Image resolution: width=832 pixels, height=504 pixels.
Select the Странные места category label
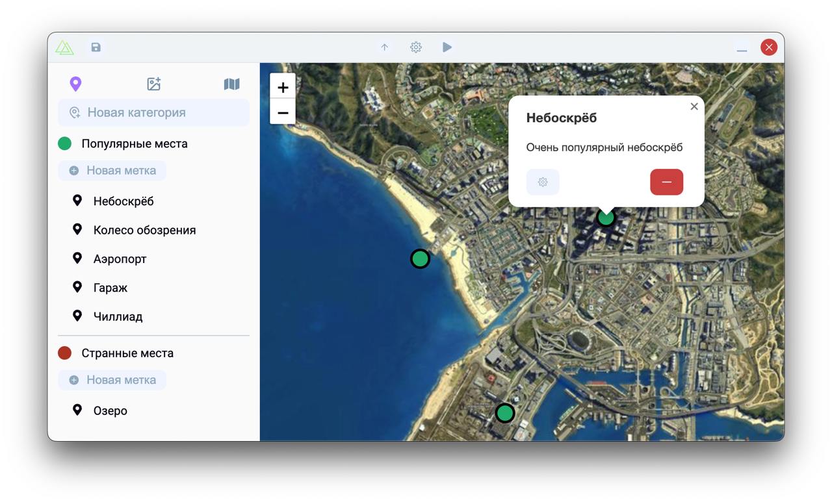click(127, 353)
